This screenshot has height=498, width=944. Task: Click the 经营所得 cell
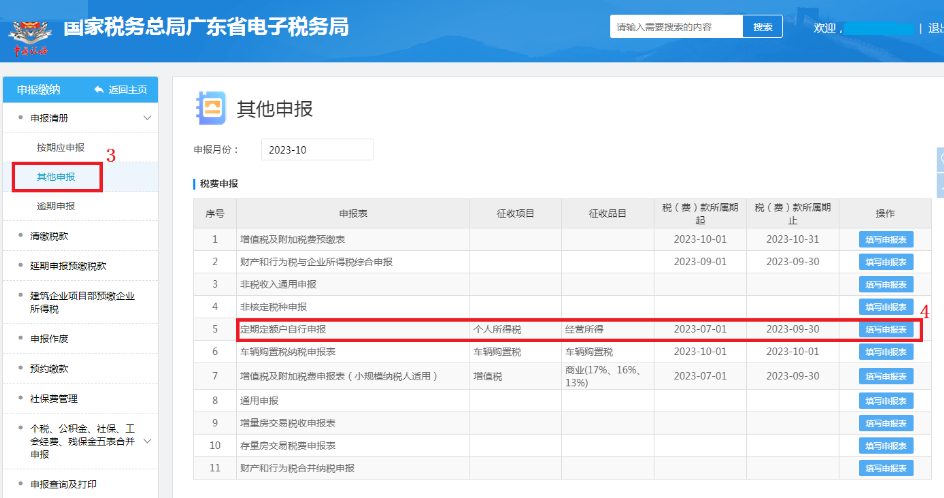(585, 329)
